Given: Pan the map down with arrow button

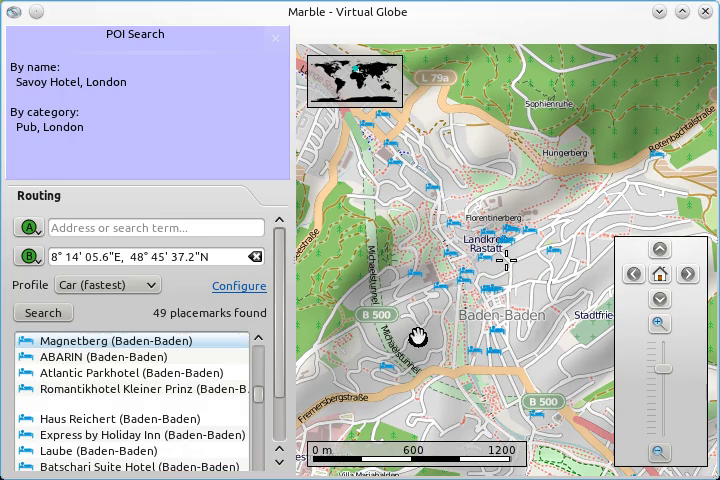Looking at the screenshot, I should tap(660, 299).
